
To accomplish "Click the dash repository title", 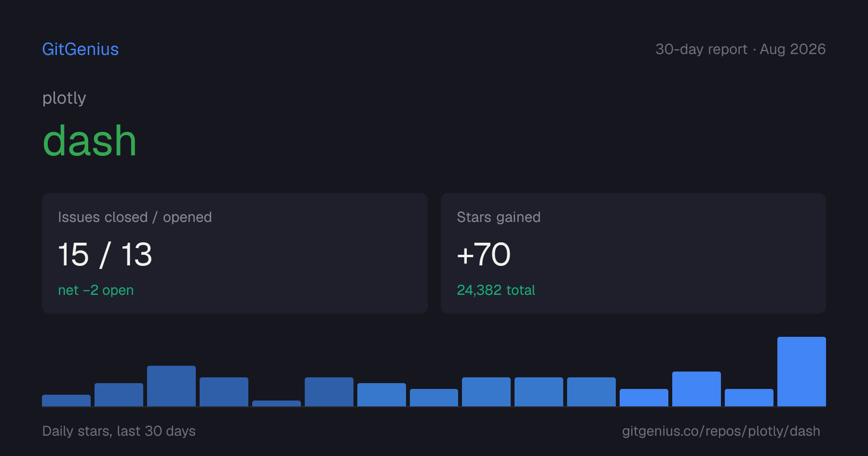I will click(90, 140).
